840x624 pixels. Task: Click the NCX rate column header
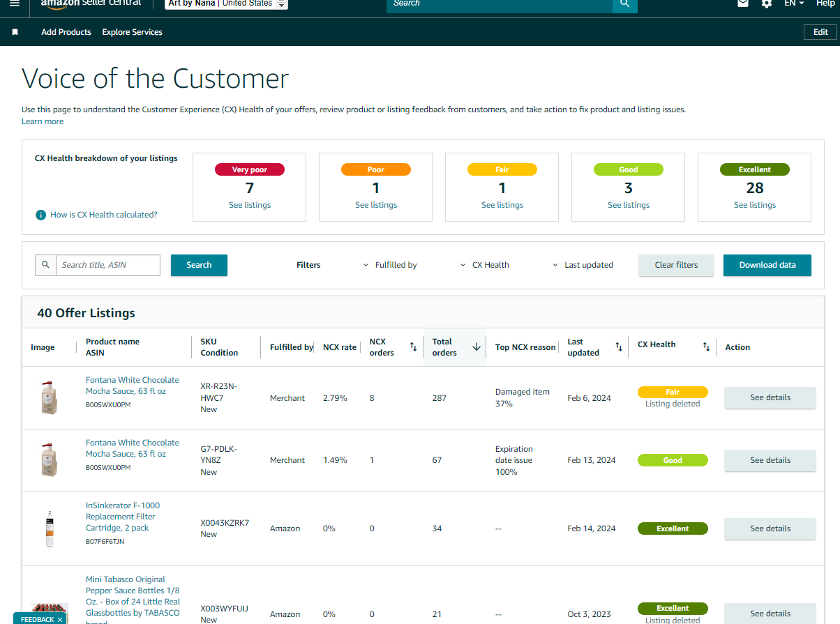click(x=340, y=347)
